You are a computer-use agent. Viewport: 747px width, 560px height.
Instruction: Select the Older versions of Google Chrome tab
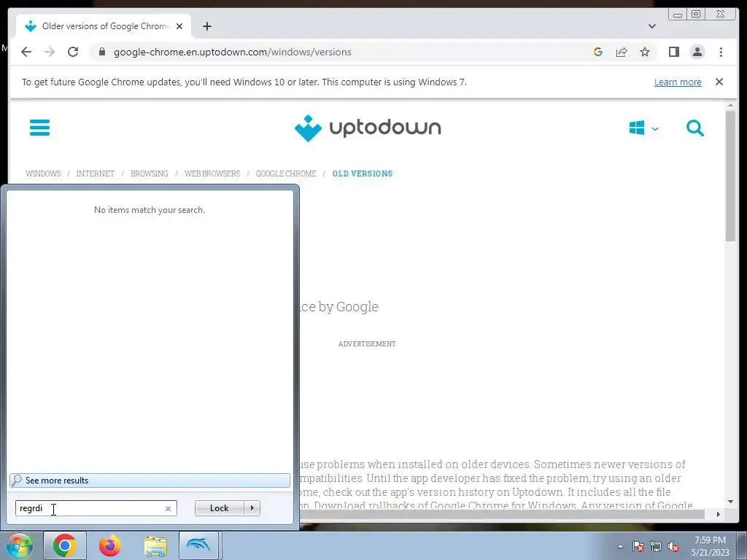pyautogui.click(x=102, y=26)
